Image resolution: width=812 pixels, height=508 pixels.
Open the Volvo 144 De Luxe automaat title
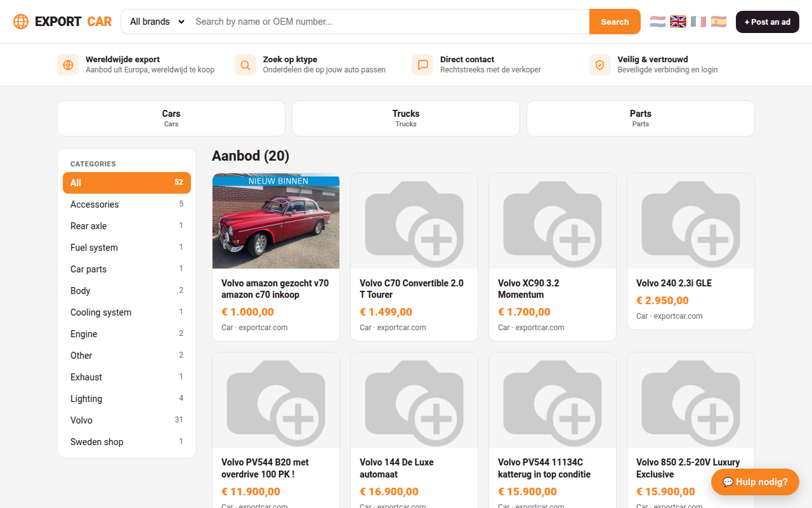coord(396,468)
